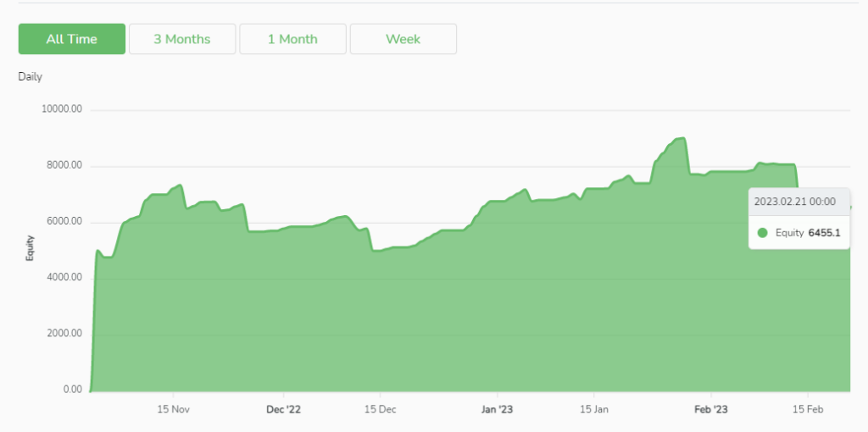Click the Jan '23 x-axis label
The image size is (868, 432).
pos(498,409)
